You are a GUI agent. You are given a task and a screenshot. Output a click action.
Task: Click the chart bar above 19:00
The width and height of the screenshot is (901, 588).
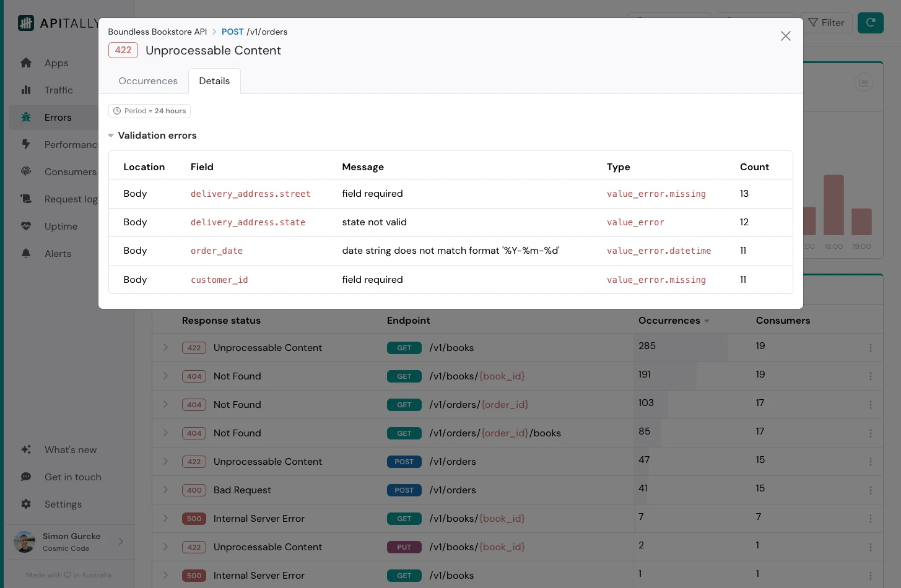(x=861, y=222)
